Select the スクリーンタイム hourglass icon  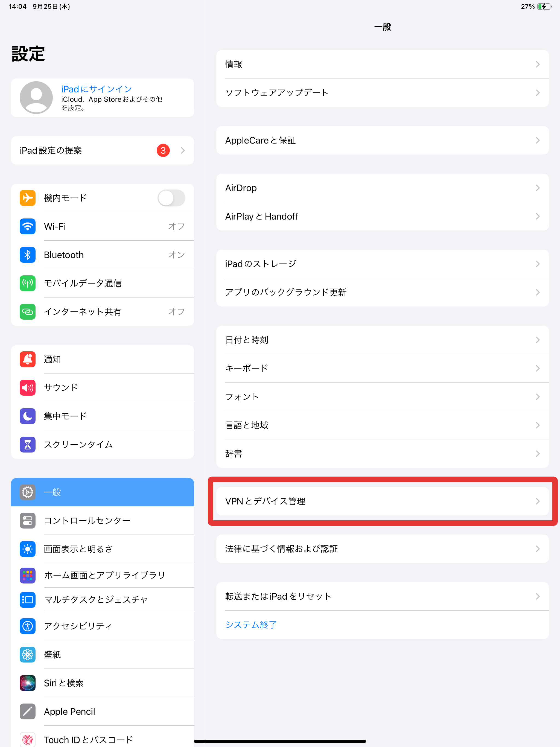click(x=27, y=444)
